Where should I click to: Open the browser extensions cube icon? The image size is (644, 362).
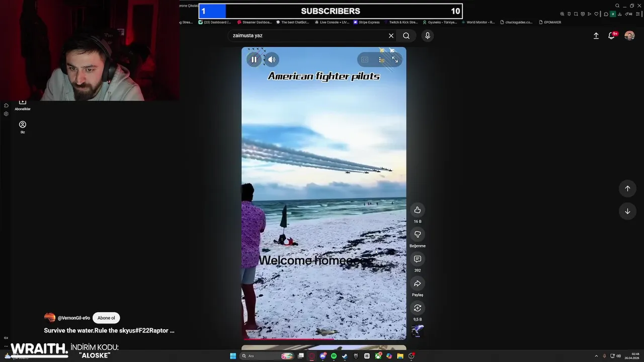click(x=606, y=14)
